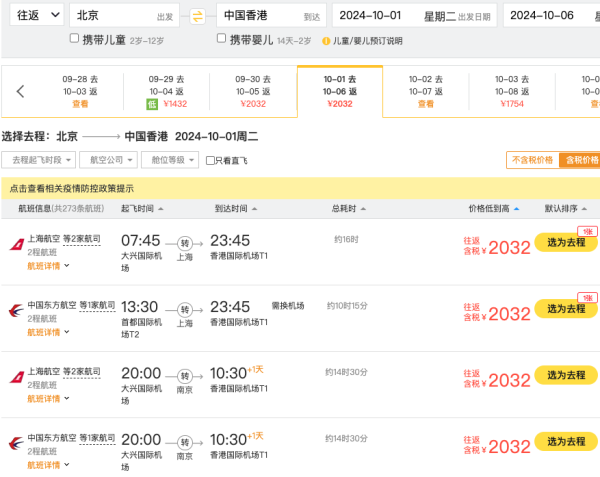Open 儿童/婴儿预订说明 link
The width and height of the screenshot is (600, 477).
(367, 41)
